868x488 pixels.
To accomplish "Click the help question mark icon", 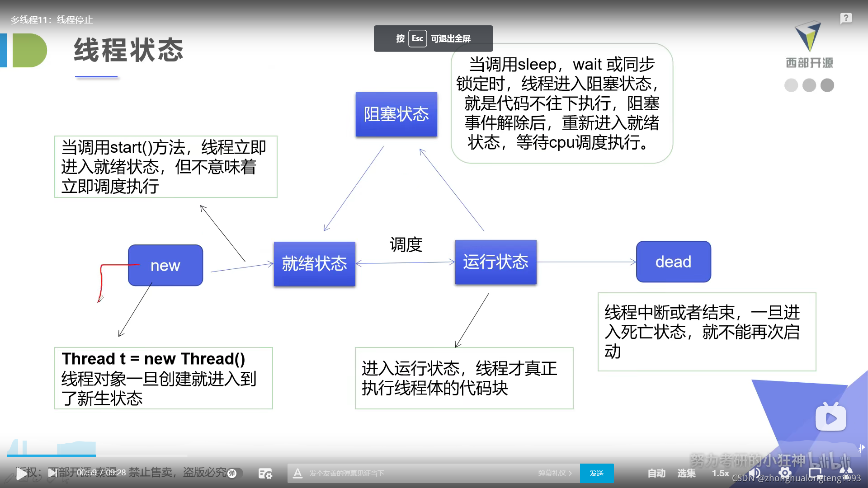I will 846,19.
